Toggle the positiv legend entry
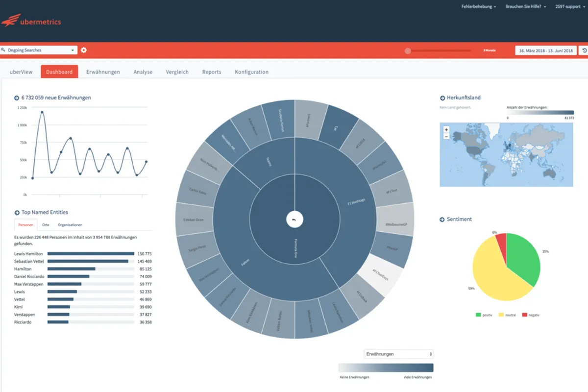 click(485, 315)
